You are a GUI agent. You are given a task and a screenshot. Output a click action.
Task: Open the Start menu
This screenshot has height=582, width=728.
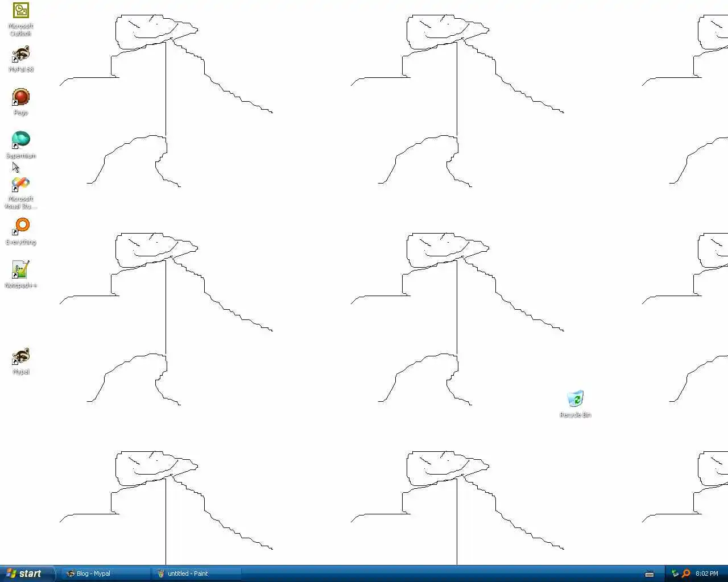click(x=27, y=573)
